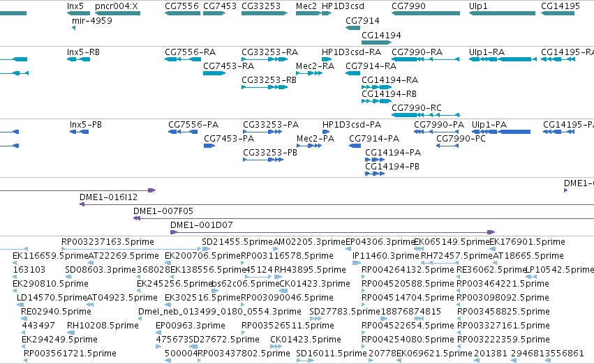This screenshot has width=594, height=364.
Task: Select the EK176901.5prime EST label
Action: coord(527,242)
